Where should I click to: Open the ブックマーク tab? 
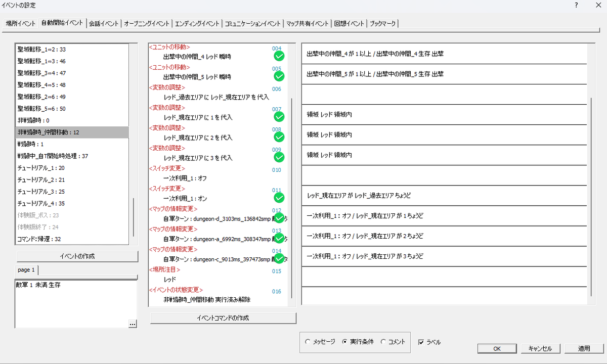[383, 24]
